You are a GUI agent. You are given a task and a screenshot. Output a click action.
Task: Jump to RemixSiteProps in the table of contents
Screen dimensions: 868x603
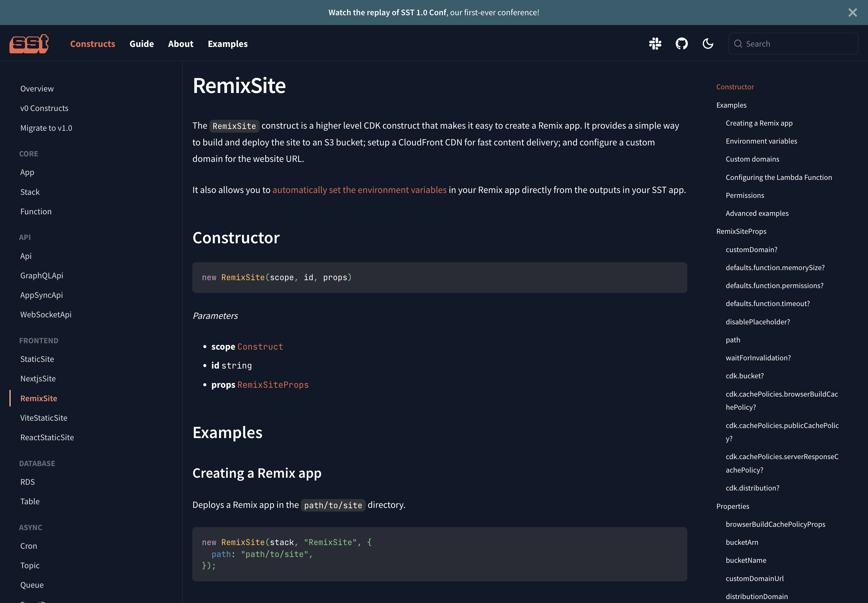[x=741, y=231]
